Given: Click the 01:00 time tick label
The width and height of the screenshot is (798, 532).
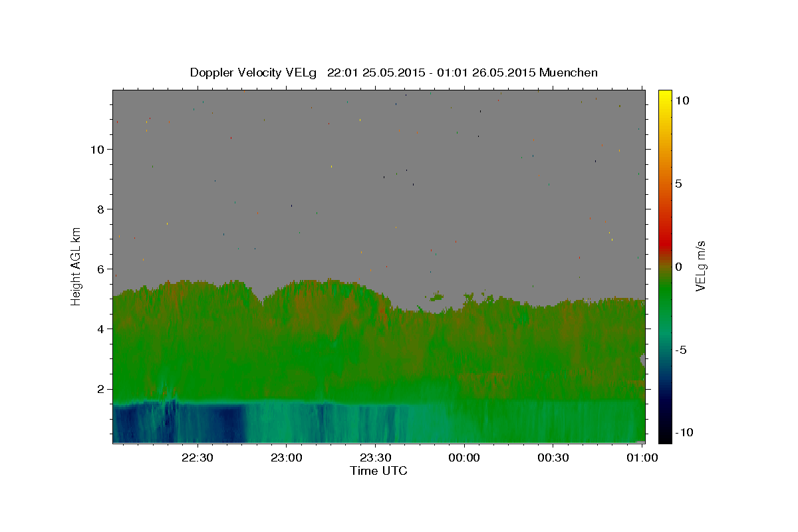Looking at the screenshot, I should (641, 458).
